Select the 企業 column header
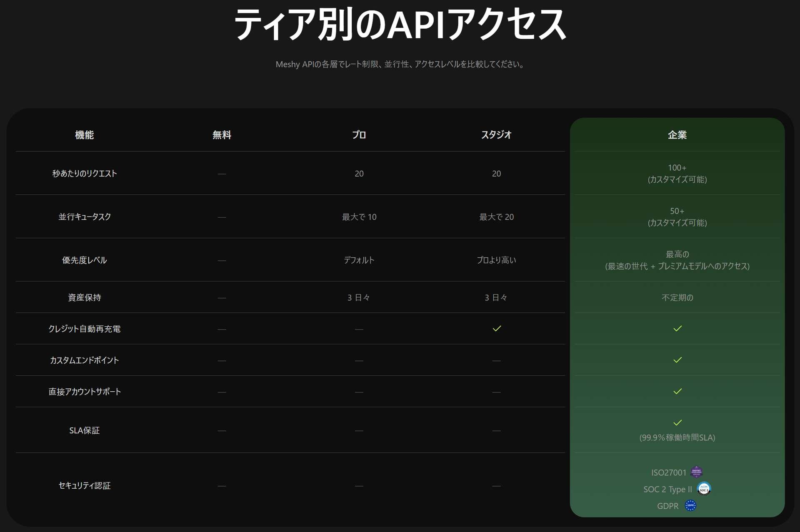Viewport: 800px width, 532px height. pos(677,135)
